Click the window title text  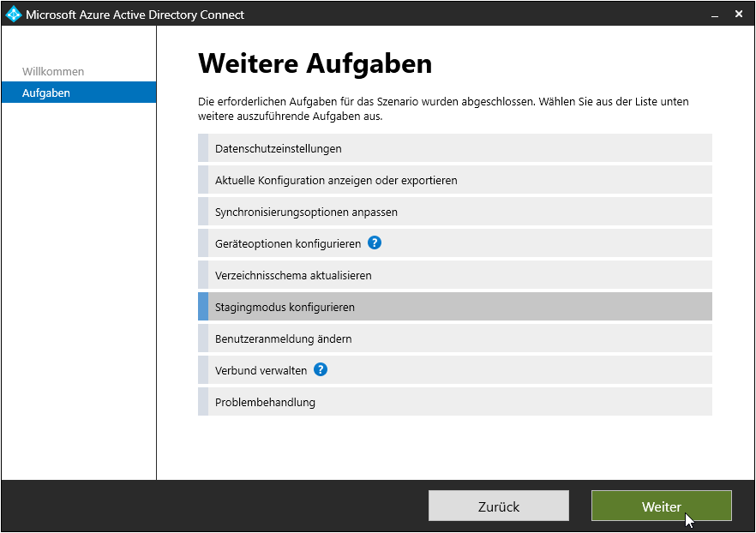point(135,15)
